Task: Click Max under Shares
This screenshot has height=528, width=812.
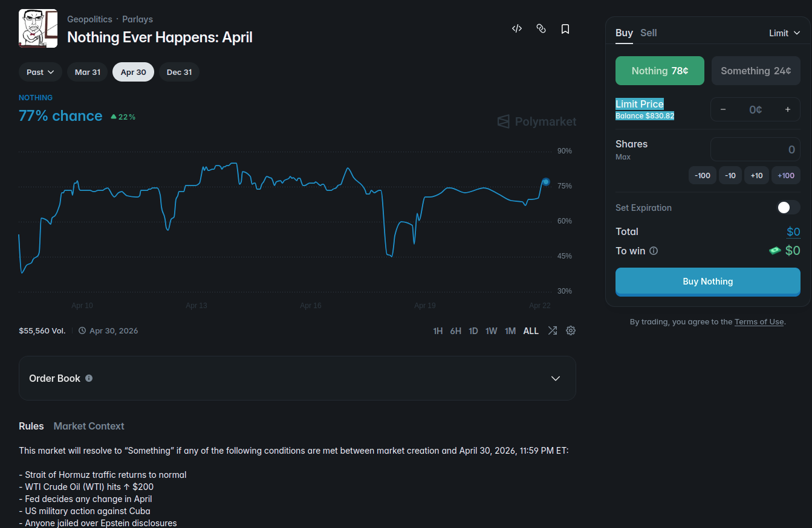Action: point(623,157)
